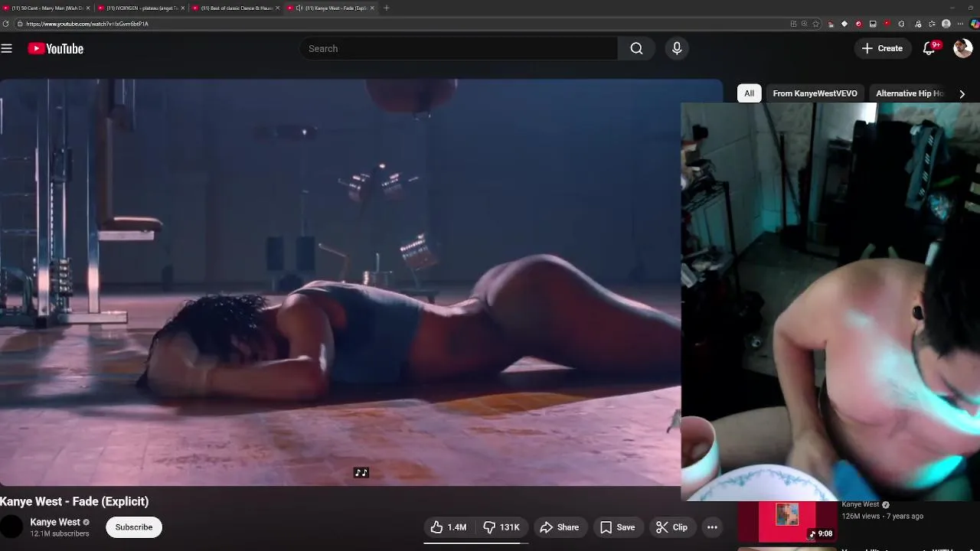Open the browser extensions puzzle icon
This screenshot has width=980, height=551.
pos(901,24)
